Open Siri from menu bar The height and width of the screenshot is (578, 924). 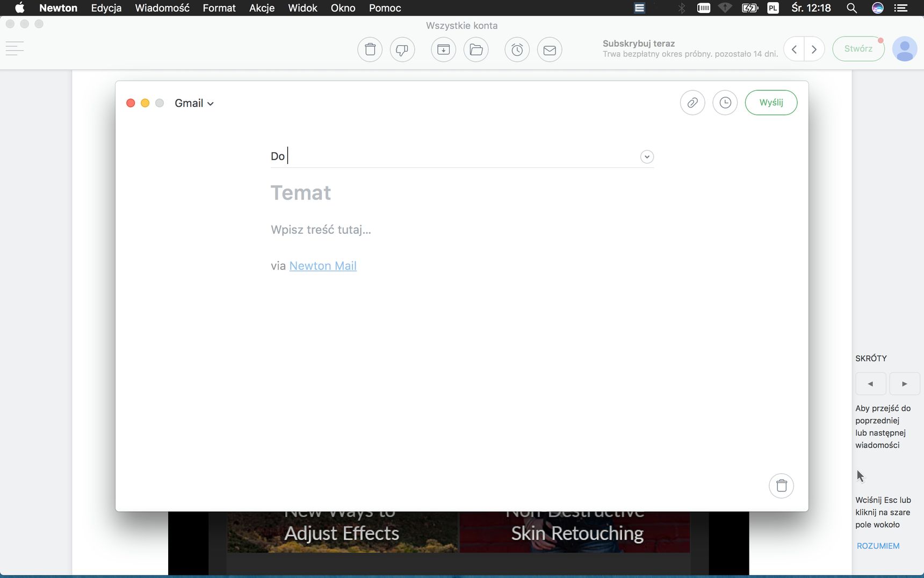click(877, 8)
